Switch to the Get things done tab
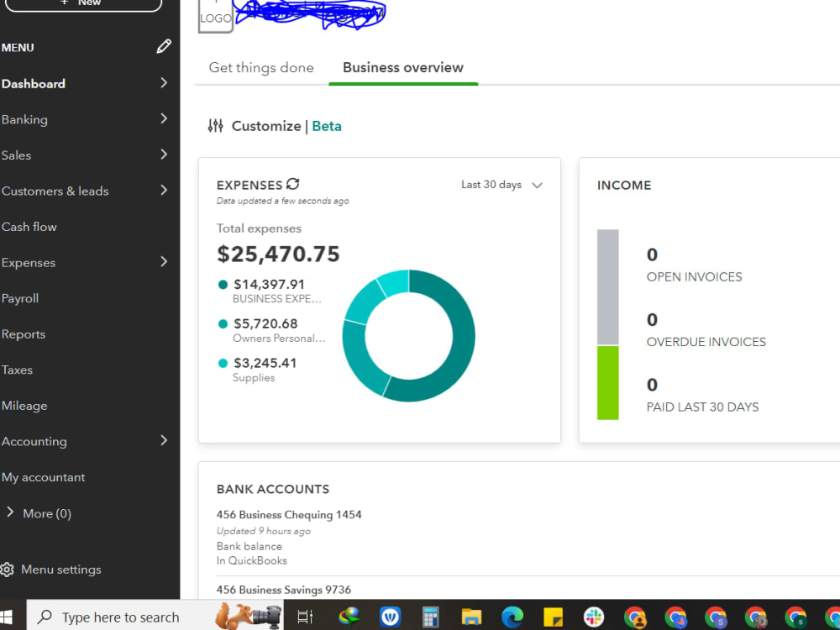 click(x=260, y=67)
